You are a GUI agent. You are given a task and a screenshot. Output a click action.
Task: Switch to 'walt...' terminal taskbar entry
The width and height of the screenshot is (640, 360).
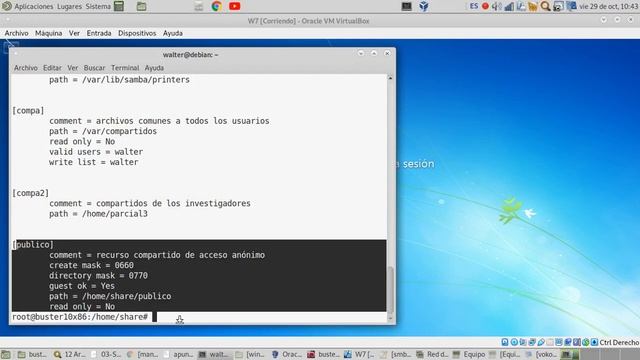[214, 354]
